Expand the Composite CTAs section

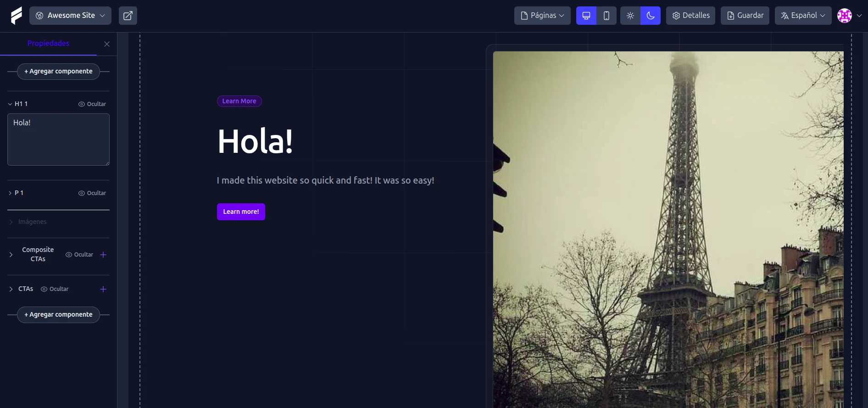[x=11, y=255]
